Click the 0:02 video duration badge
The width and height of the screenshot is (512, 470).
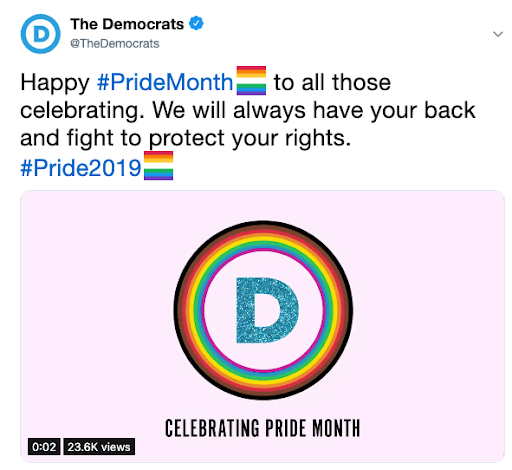click(x=44, y=447)
